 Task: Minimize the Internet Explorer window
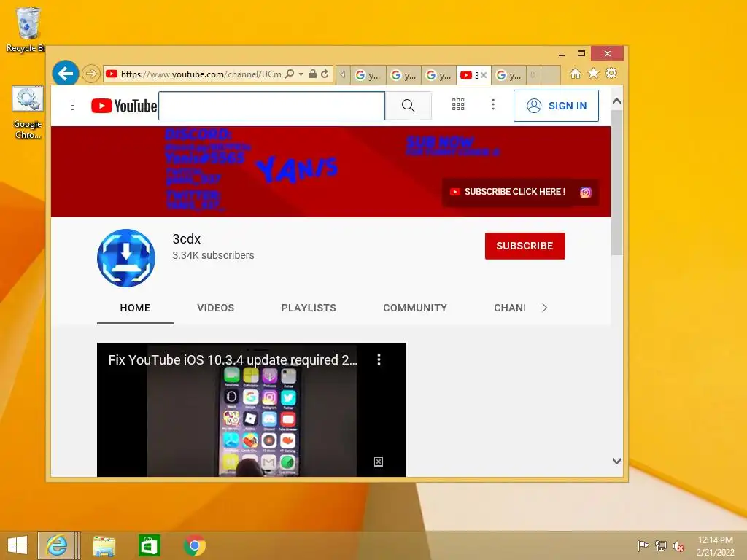[562, 54]
